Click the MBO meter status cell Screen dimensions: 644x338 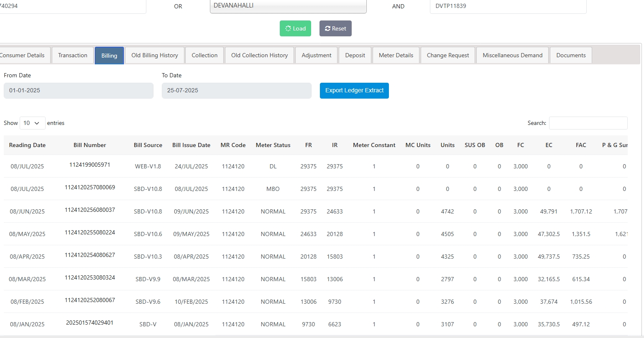tap(273, 189)
